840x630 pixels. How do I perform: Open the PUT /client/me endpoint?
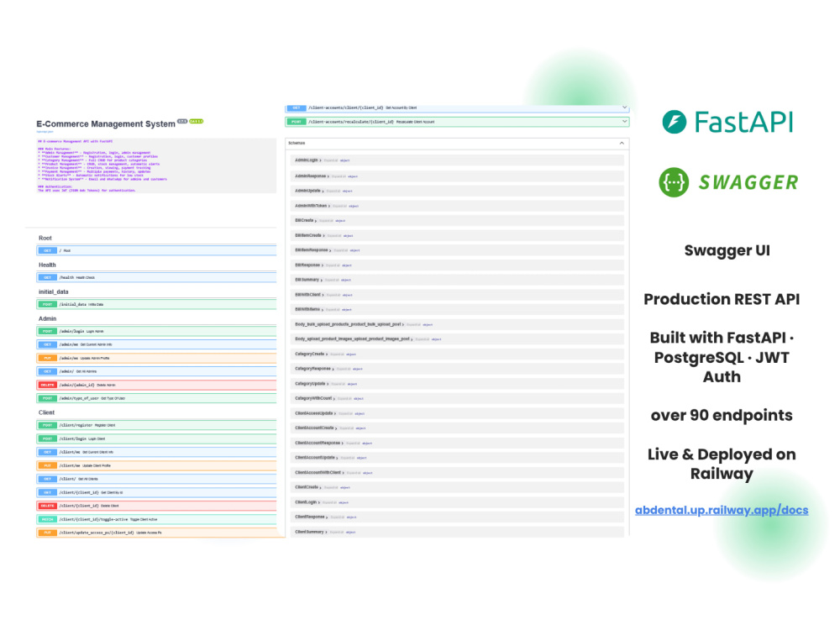(156, 465)
